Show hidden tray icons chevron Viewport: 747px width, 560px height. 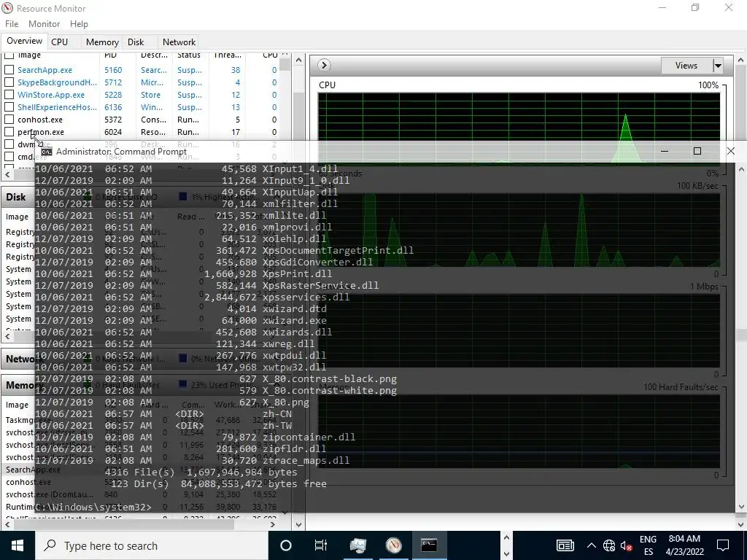pyautogui.click(x=591, y=545)
